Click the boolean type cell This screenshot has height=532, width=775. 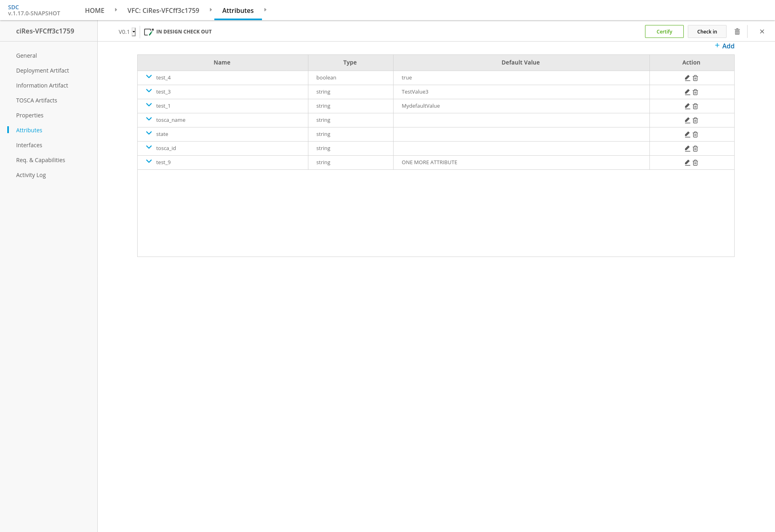click(x=350, y=78)
